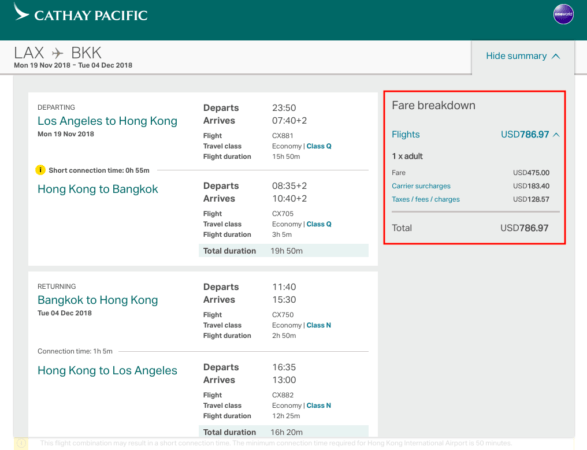Open Class Q info for flight CX881
The image size is (587, 450).
[319, 146]
